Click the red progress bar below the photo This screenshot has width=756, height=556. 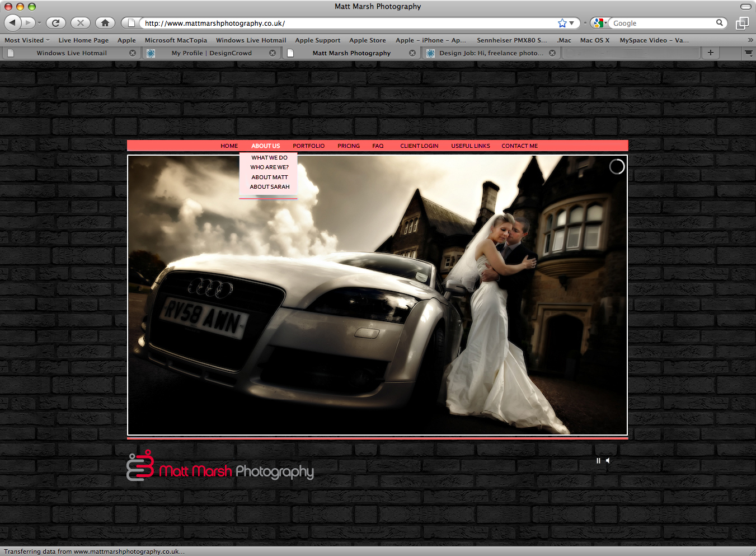(377, 438)
